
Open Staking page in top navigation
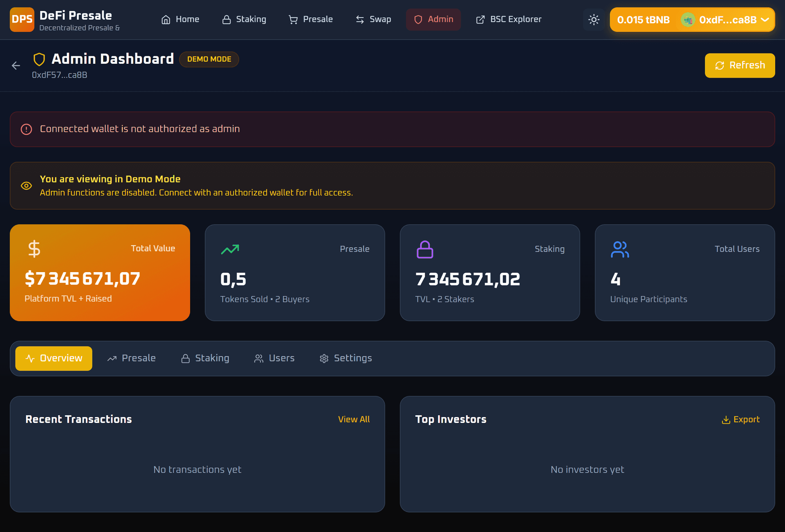244,19
